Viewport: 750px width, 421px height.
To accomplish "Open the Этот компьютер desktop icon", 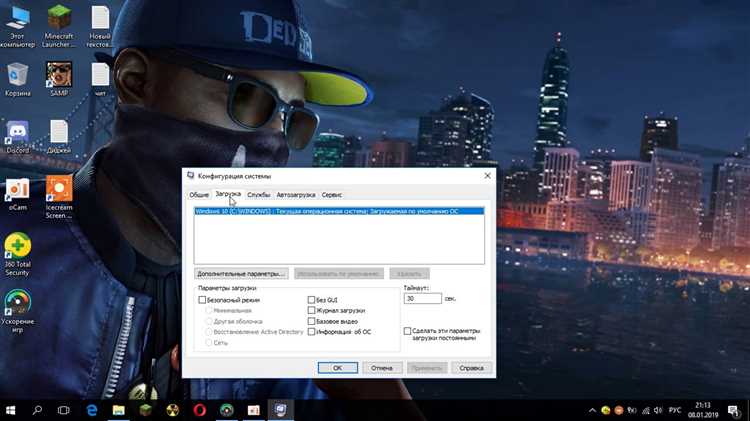I will coord(18,27).
